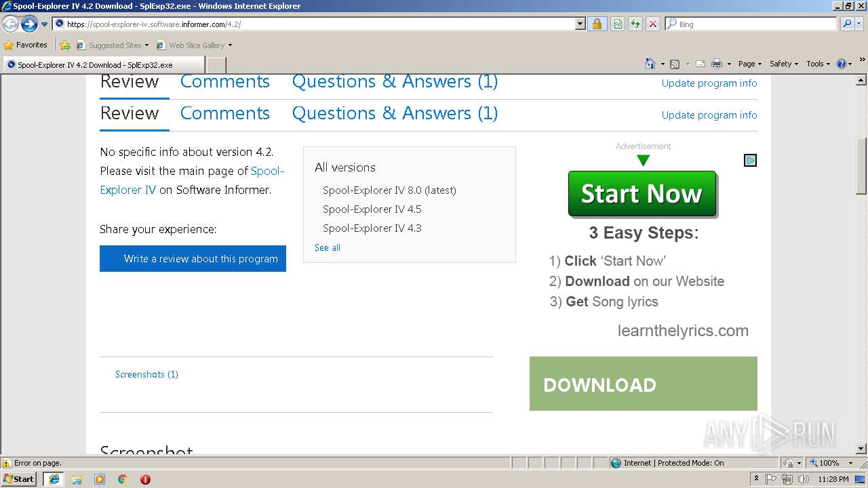
Task: Click See all versions link
Action: coord(328,248)
